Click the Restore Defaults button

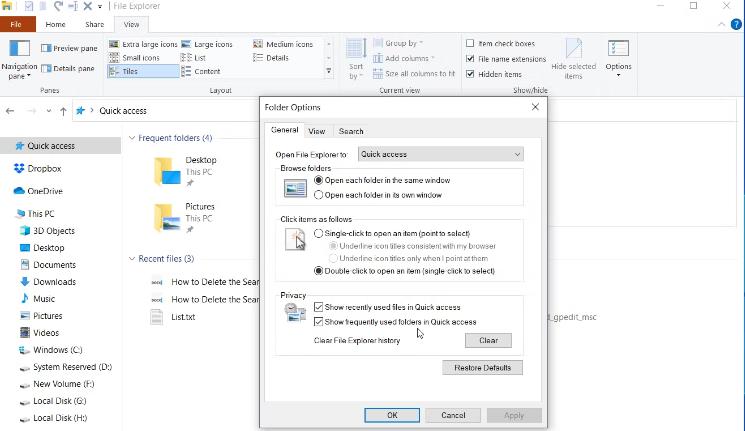coord(482,368)
